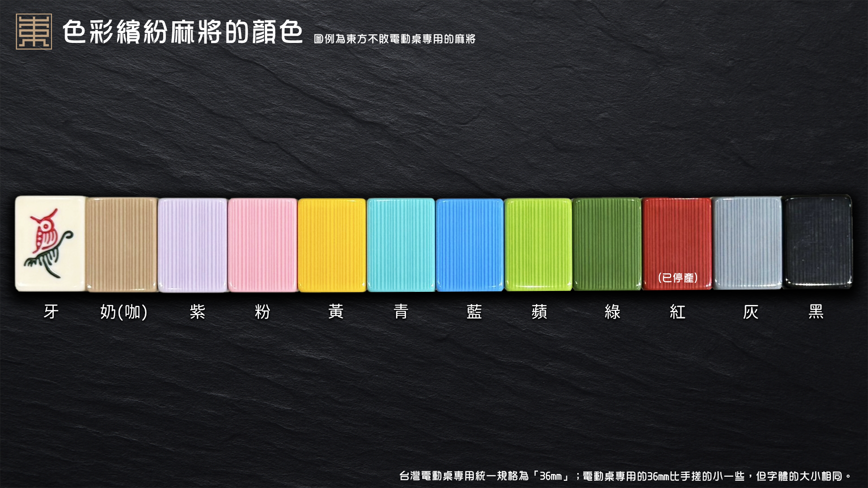Pick the pink mahjong tile
The width and height of the screenshot is (868, 488).
point(263,245)
